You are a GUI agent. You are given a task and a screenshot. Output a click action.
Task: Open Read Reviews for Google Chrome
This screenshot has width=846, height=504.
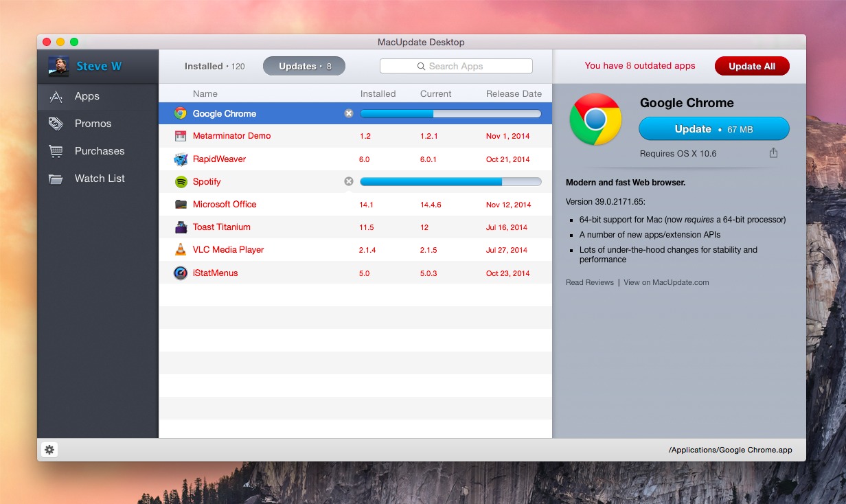tap(589, 282)
